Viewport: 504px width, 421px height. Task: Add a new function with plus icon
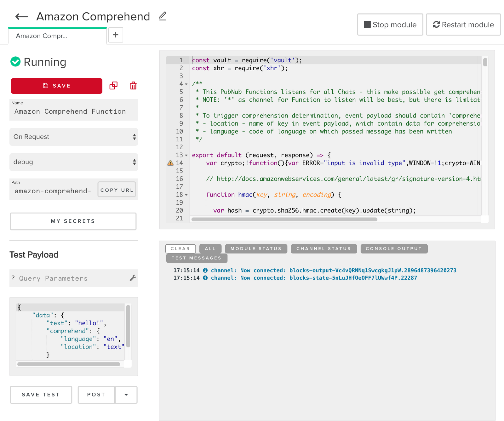pos(116,35)
